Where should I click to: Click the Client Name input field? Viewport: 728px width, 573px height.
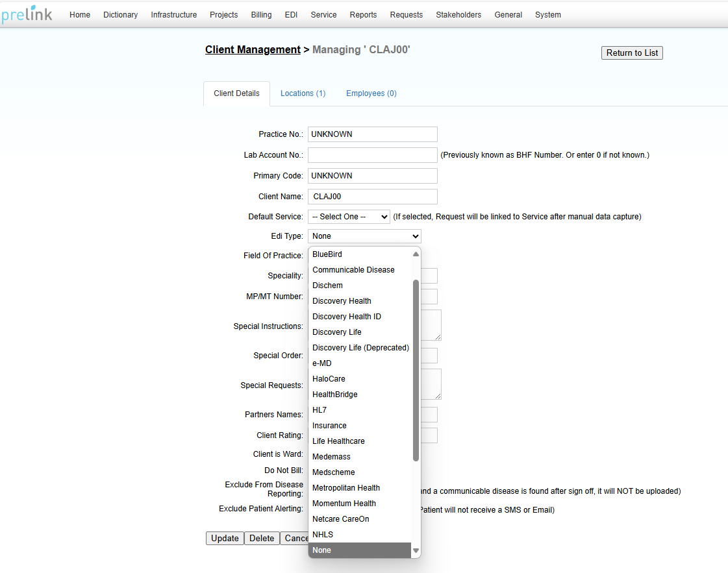click(372, 196)
